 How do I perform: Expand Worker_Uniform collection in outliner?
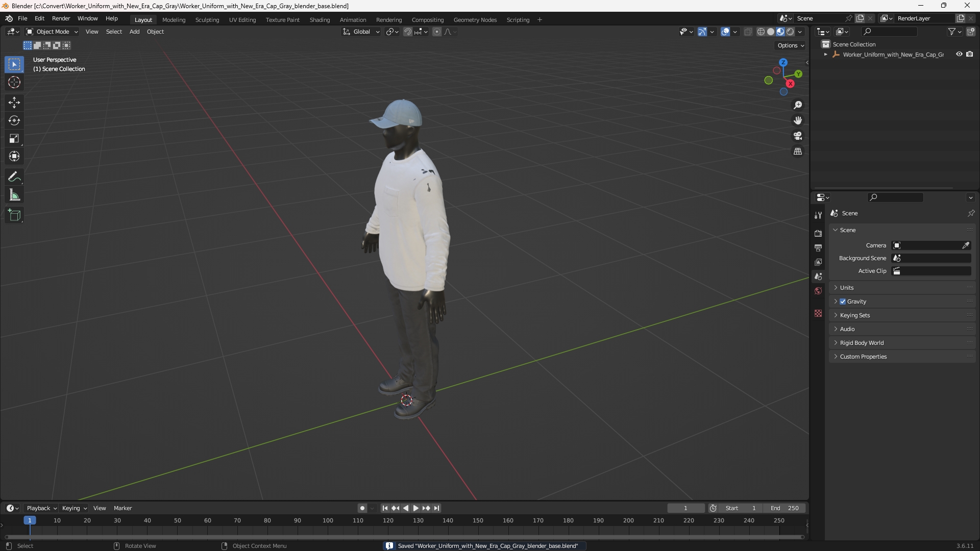coord(826,55)
